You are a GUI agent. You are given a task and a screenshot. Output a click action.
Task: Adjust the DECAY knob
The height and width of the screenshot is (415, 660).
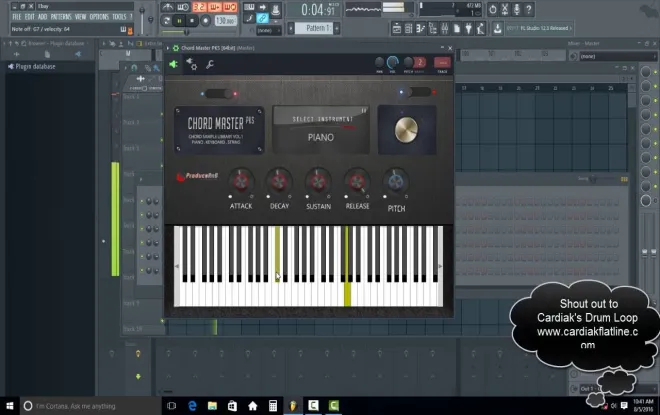pos(279,182)
